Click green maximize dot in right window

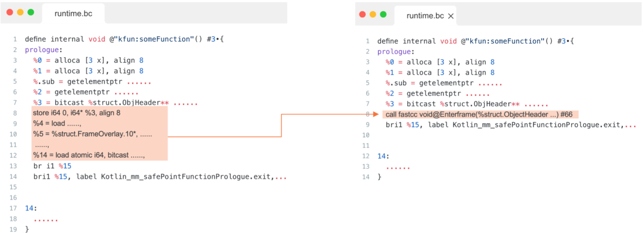[383, 15]
